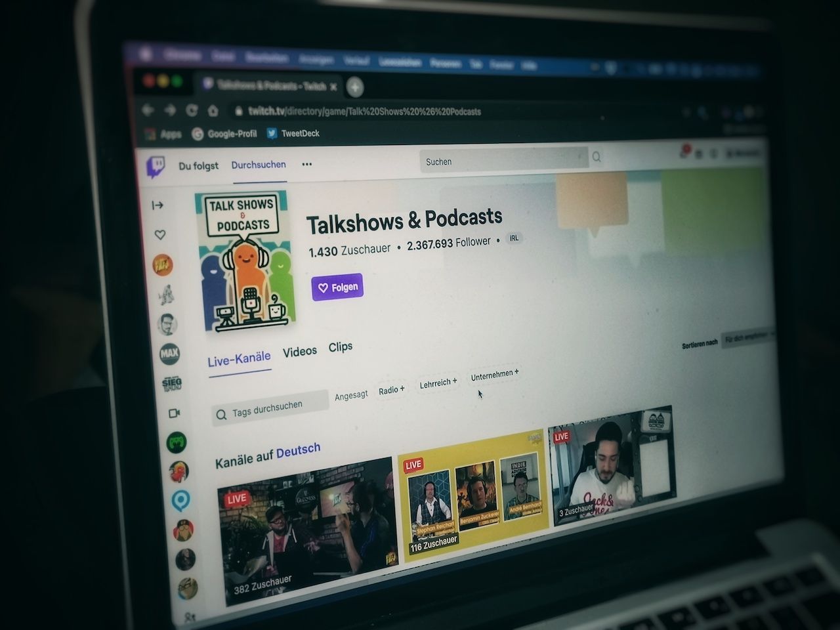The image size is (840, 630).
Task: Select the Live-Kanäle tab
Action: tap(239, 359)
